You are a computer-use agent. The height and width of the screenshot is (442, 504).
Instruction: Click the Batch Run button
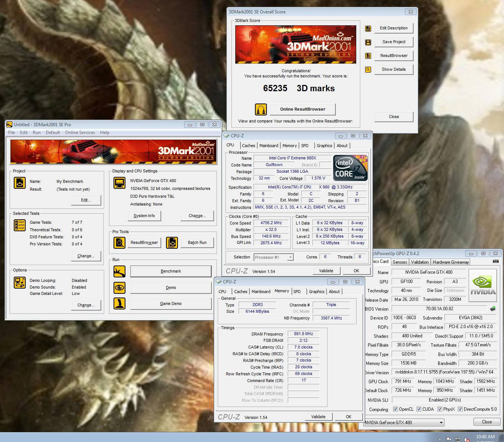[x=197, y=243]
